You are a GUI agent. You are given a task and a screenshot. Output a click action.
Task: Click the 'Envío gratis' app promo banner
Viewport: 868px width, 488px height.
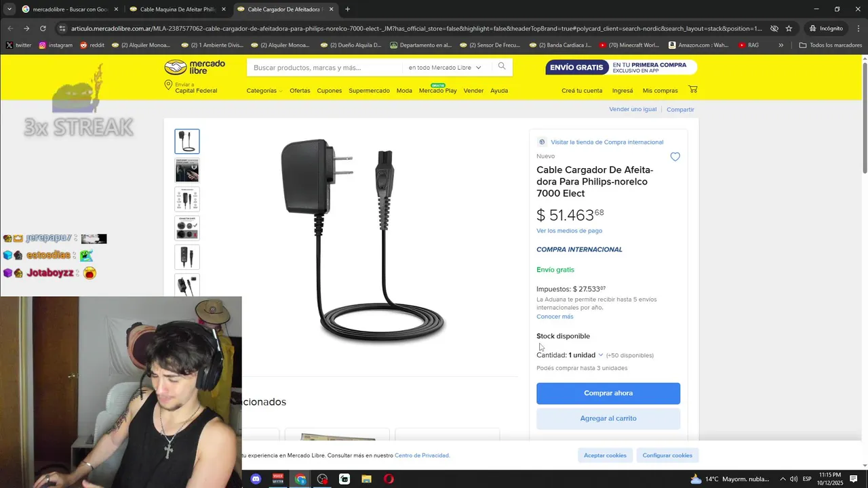[621, 67]
